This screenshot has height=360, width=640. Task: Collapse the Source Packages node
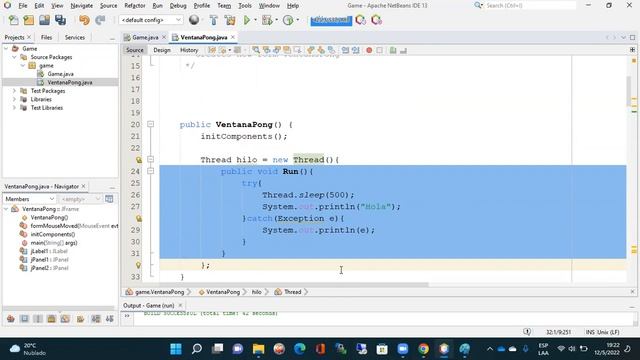[x=14, y=57]
